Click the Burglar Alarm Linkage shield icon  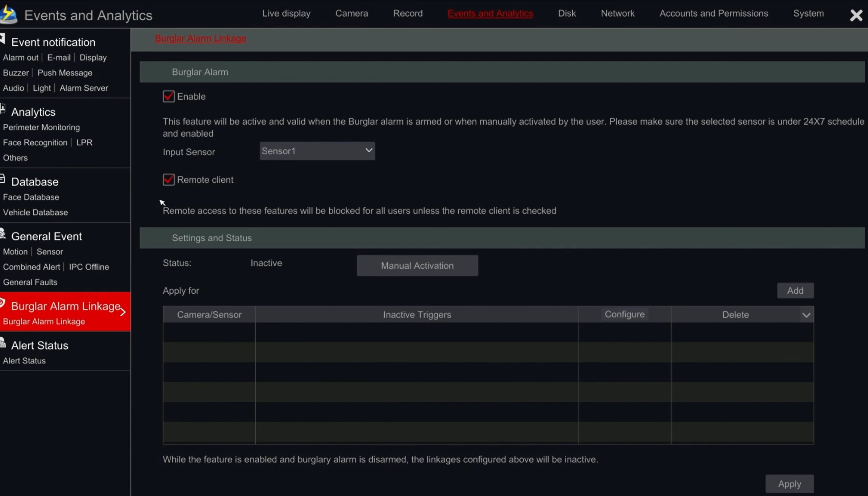click(3, 303)
